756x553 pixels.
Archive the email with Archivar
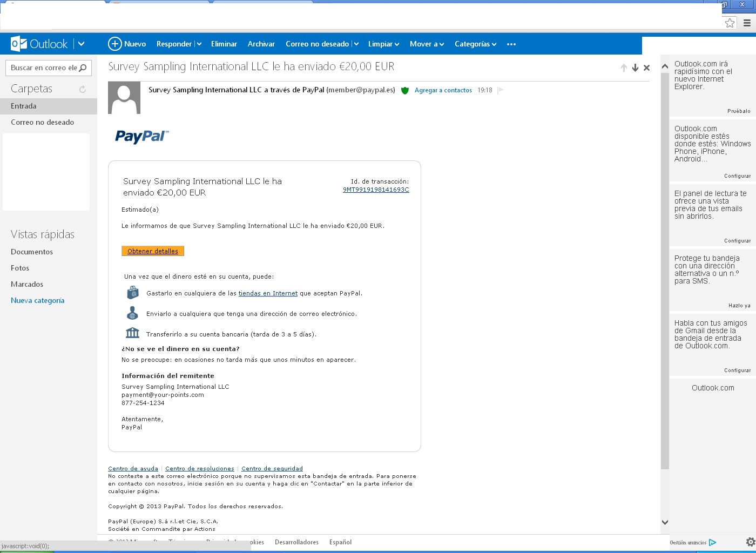point(261,44)
